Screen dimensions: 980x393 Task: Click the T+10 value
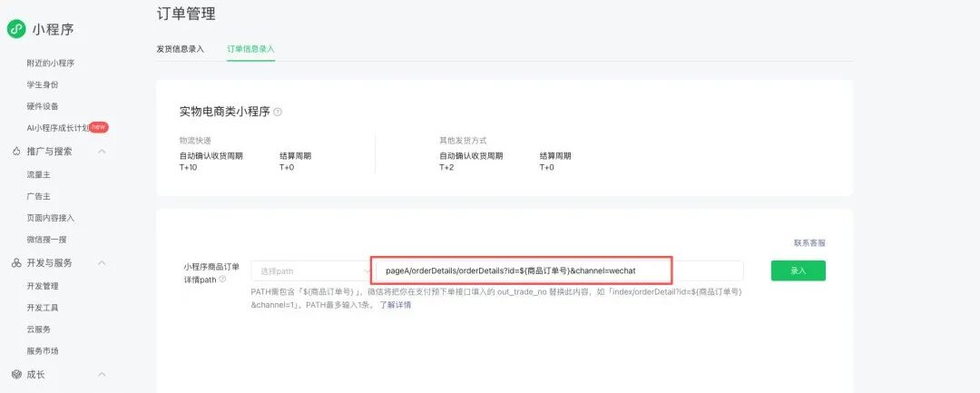pos(188,167)
